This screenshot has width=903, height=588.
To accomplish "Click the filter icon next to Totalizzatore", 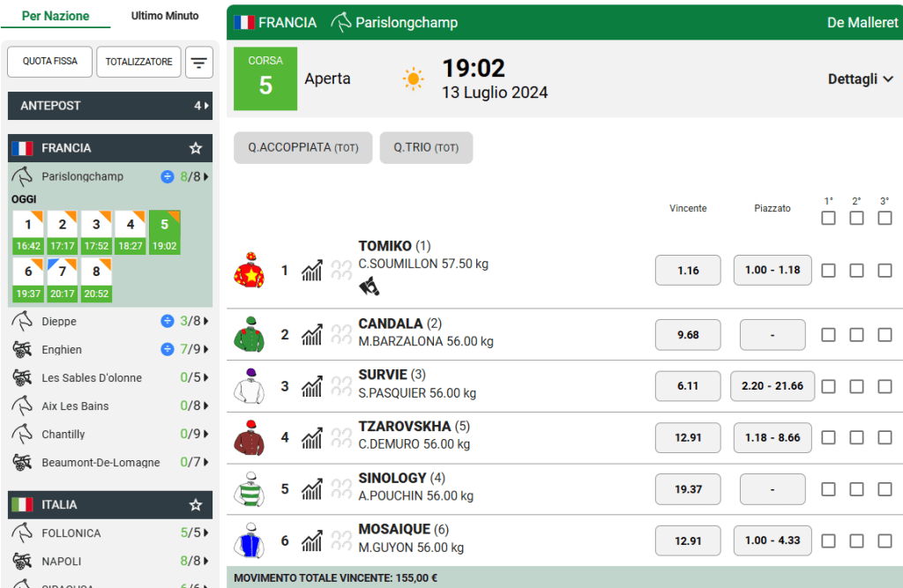I will (200, 63).
